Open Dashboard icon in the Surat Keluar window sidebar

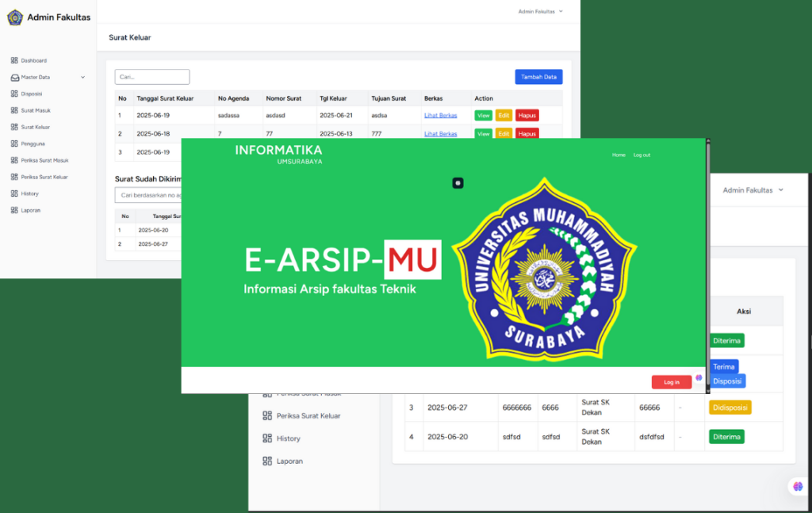click(14, 60)
